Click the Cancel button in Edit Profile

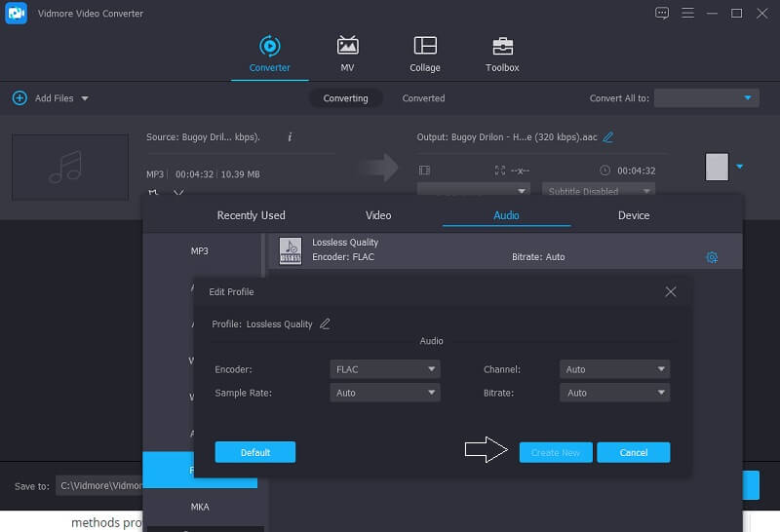tap(633, 452)
